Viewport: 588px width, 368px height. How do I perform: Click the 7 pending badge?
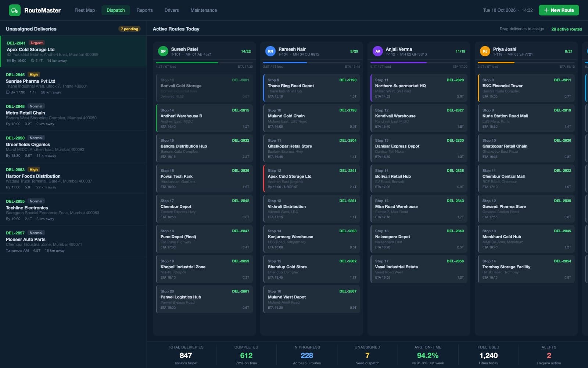(129, 29)
